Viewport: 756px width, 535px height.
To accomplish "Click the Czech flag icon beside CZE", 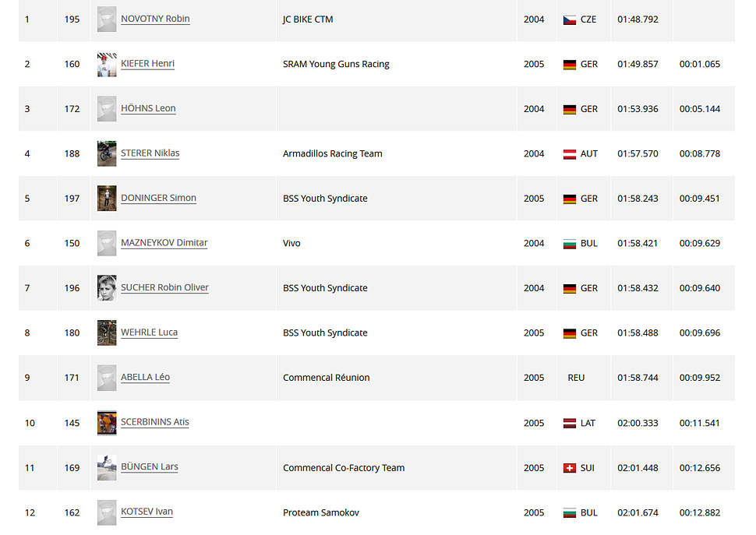I will (570, 19).
